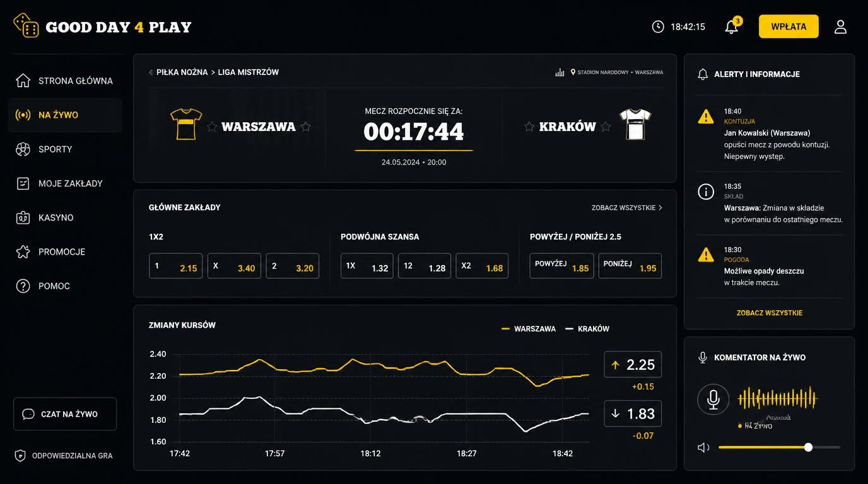Click the shield icon beside Odpowiedzialna gra
868x484 pixels.
(x=20, y=456)
